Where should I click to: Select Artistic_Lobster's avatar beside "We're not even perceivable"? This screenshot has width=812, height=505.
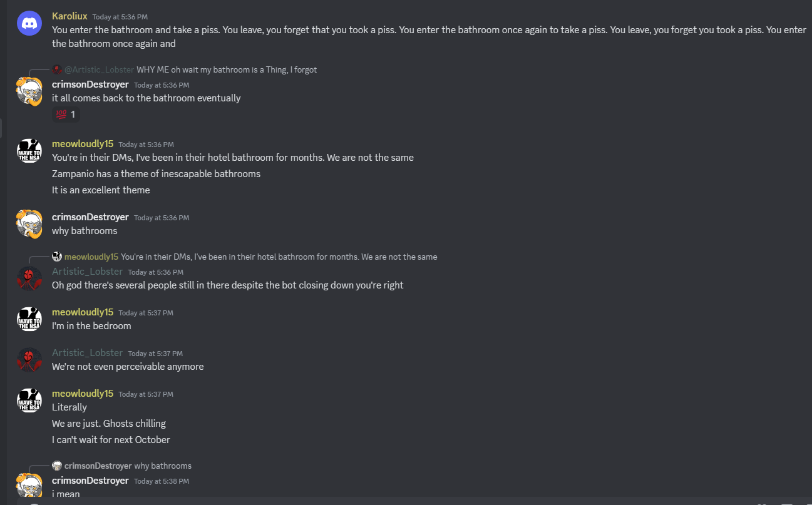[x=29, y=360]
